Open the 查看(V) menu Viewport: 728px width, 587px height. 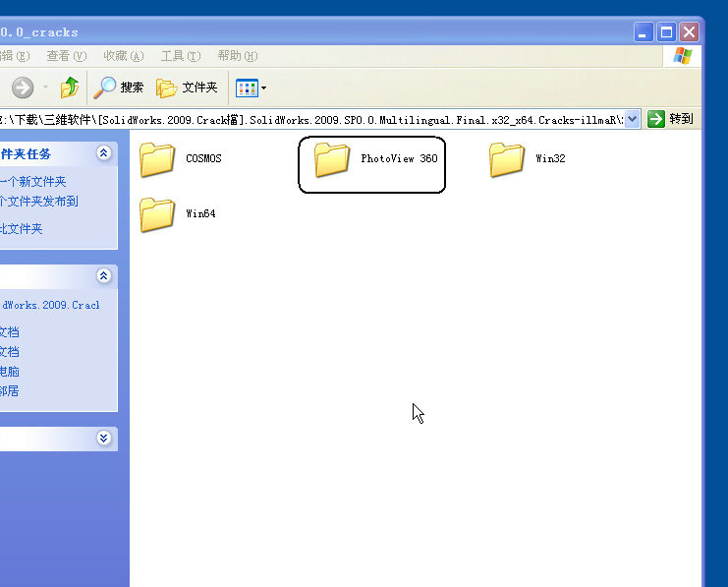click(x=67, y=56)
